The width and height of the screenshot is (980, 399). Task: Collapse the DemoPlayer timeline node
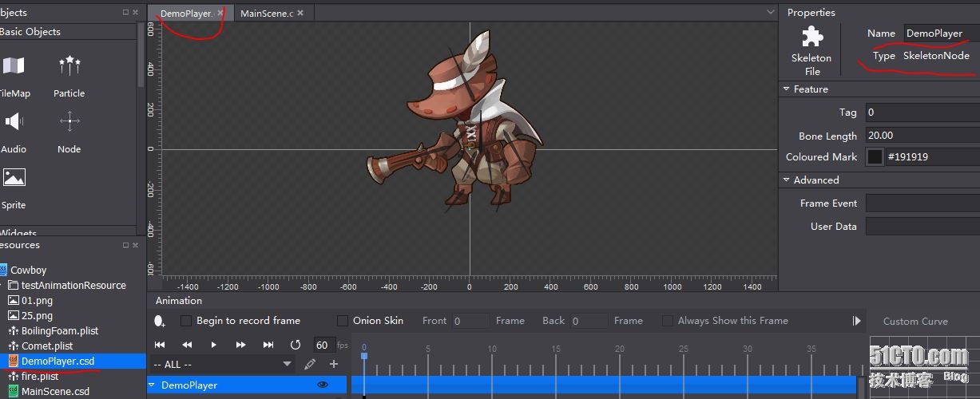point(152,385)
